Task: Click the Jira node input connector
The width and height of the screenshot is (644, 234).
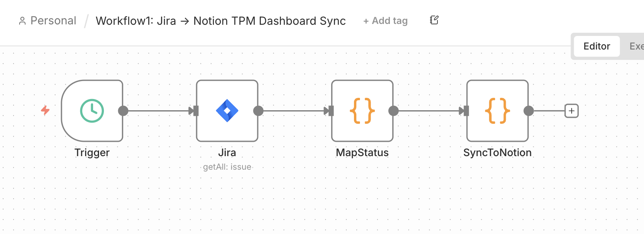Action: click(196, 111)
